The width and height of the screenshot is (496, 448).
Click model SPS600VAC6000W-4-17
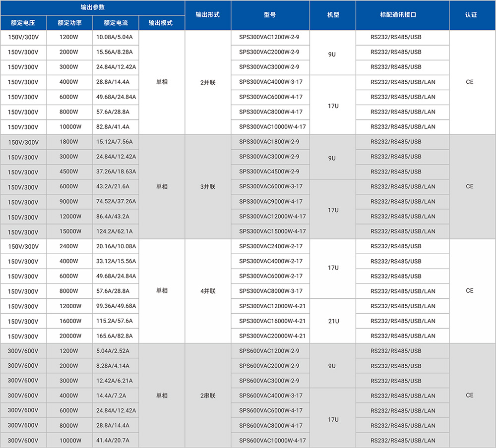[x=270, y=411]
